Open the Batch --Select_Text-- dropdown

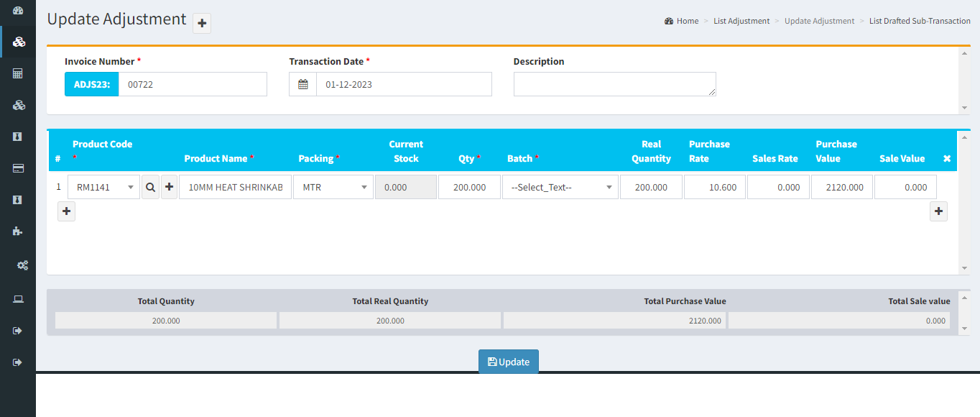[x=560, y=188]
